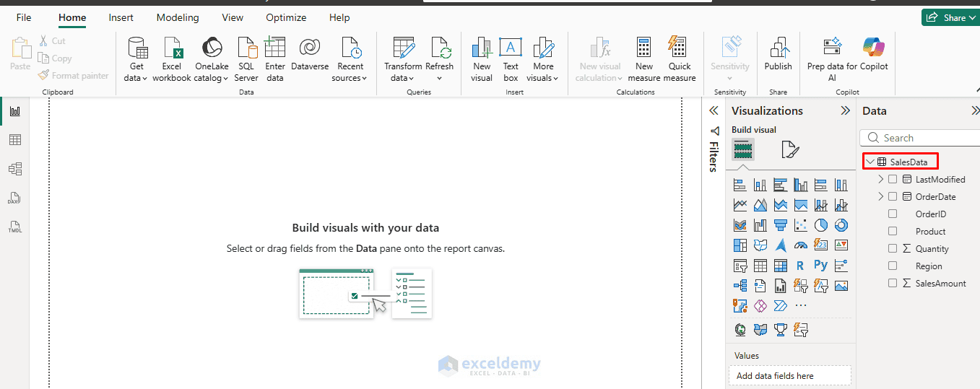
Task: Collapse the Visualizations pane chevron
Action: point(845,110)
